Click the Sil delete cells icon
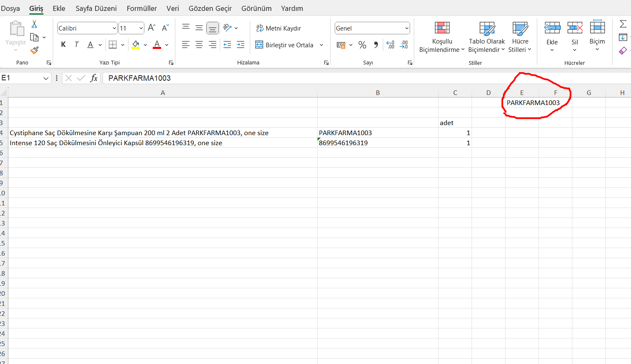 (x=575, y=28)
